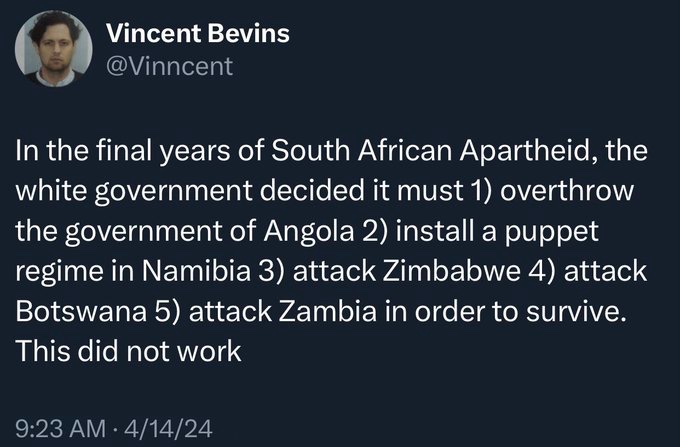Viewport: 680px width, 447px height.
Task: Click the word Namibia in the tweet
Action: (196, 271)
